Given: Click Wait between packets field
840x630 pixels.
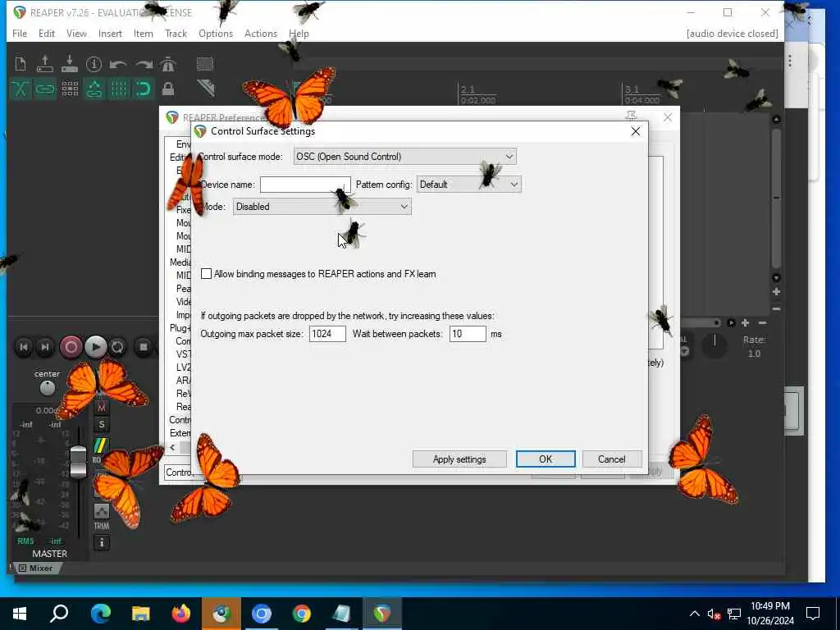Looking at the screenshot, I should tap(468, 334).
